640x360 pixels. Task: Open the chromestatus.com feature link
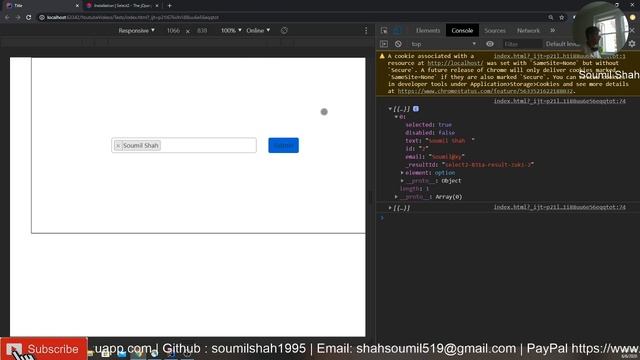(486, 91)
